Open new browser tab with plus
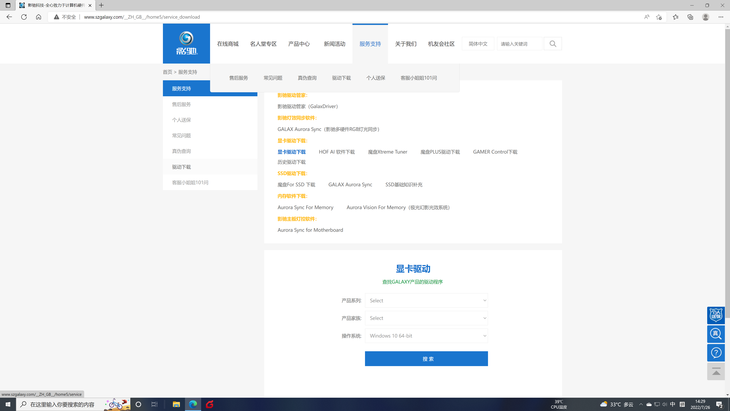 point(101,5)
